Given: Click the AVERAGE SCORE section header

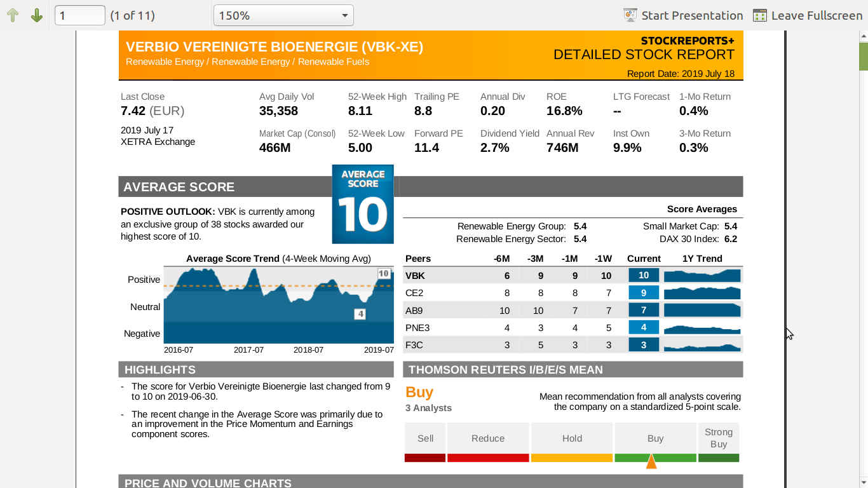Looking at the screenshot, I should pyautogui.click(x=431, y=187).
